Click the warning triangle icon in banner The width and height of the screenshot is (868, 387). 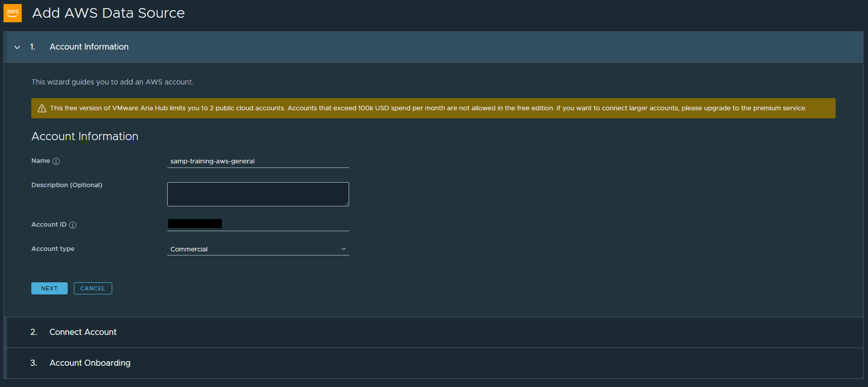point(42,108)
